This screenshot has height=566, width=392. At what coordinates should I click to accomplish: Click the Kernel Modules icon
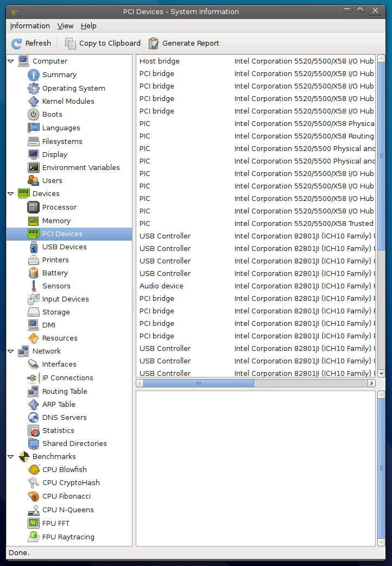point(34,101)
